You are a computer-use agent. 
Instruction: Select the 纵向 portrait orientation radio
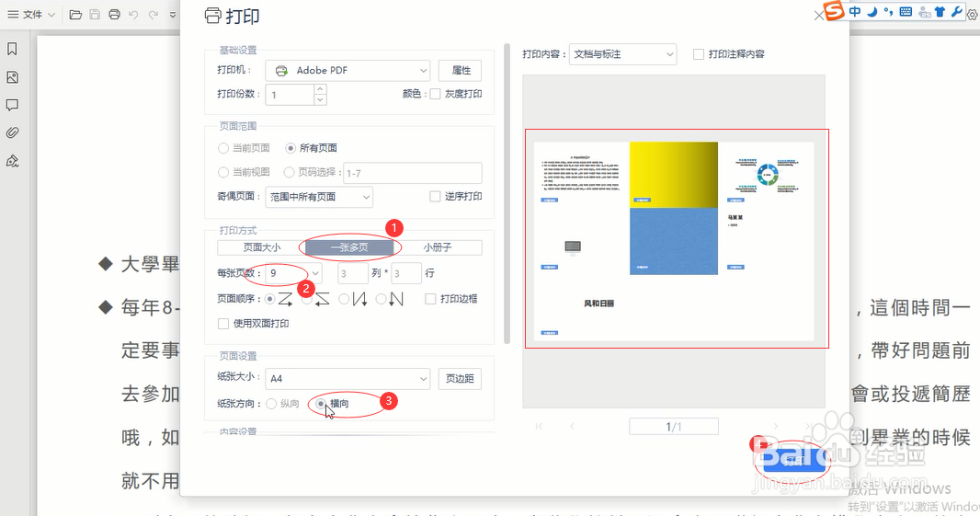[x=271, y=404]
